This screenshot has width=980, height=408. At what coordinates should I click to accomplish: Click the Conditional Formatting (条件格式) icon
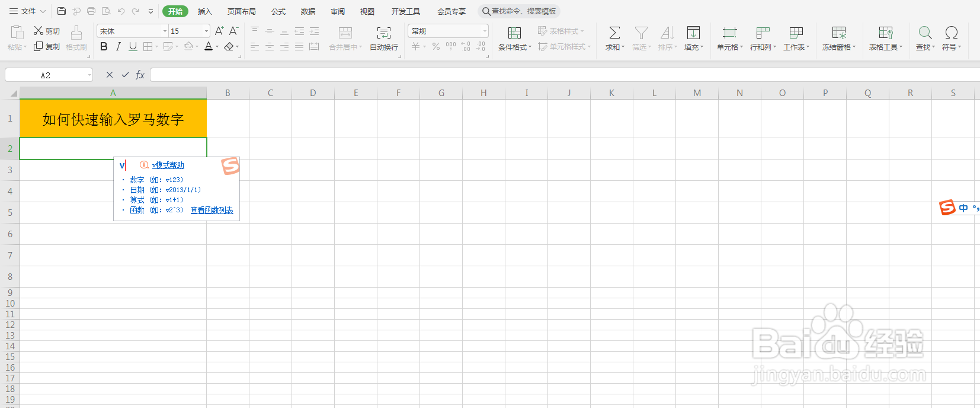pos(514,33)
